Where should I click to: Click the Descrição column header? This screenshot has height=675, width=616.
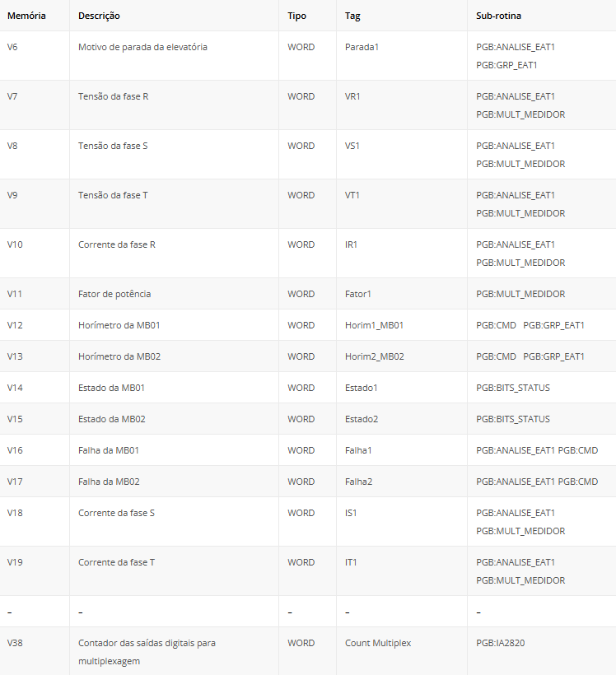(x=99, y=16)
